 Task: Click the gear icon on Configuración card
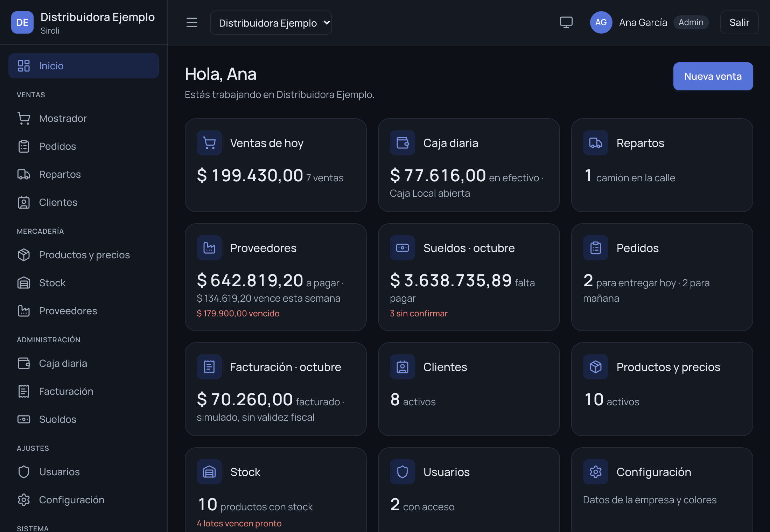click(x=596, y=472)
